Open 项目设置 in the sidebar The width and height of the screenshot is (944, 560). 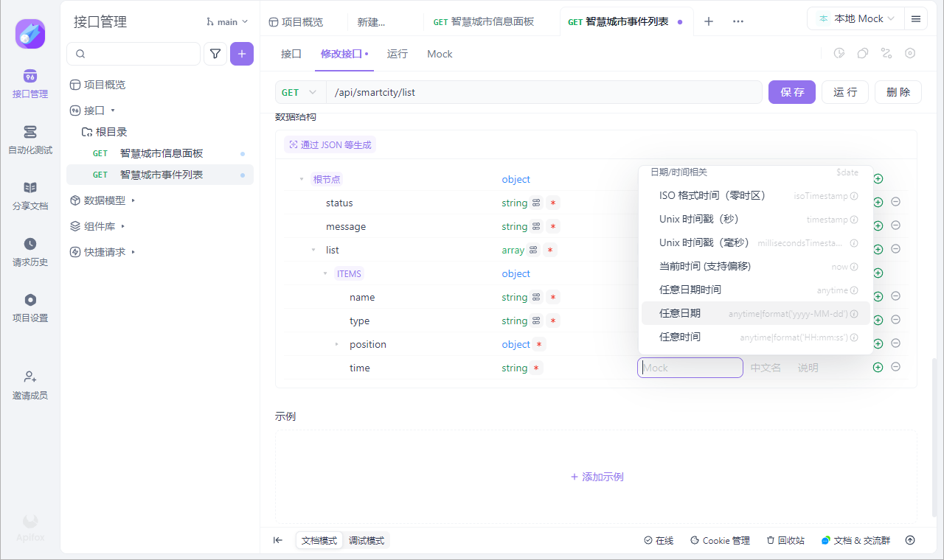coord(30,307)
